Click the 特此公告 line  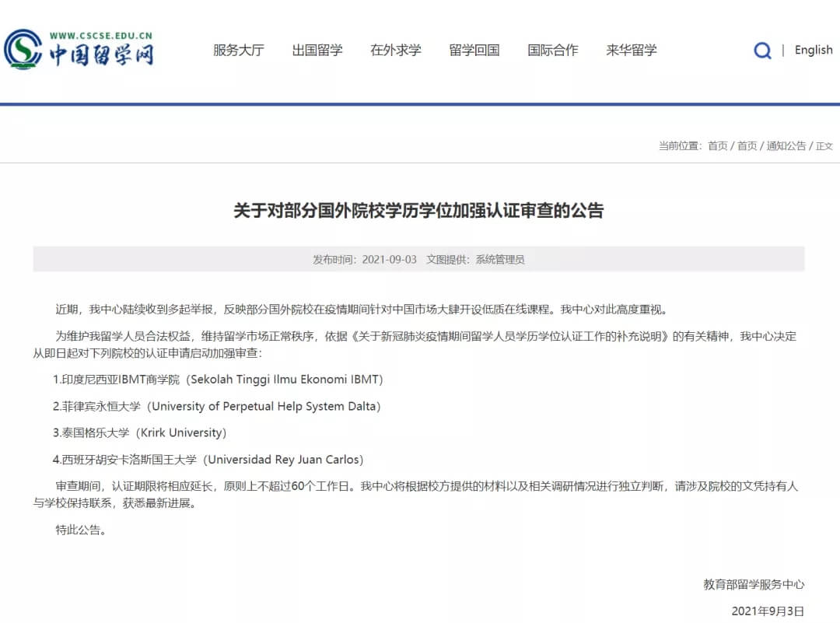pos(81,530)
